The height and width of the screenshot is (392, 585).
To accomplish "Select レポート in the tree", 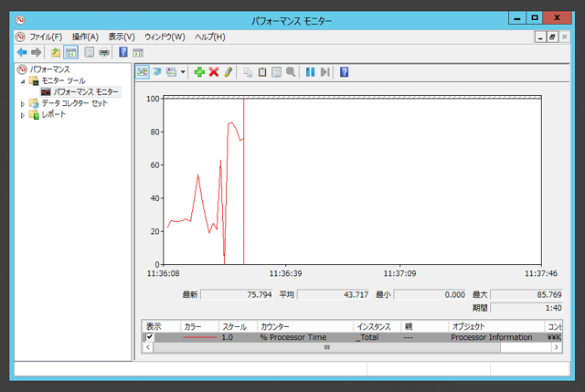I will click(53, 114).
